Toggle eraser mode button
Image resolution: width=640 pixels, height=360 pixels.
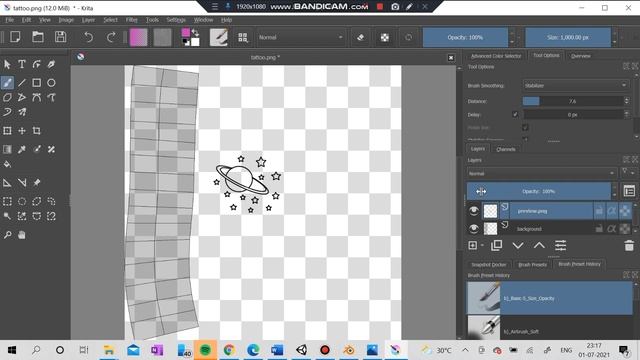click(360, 37)
